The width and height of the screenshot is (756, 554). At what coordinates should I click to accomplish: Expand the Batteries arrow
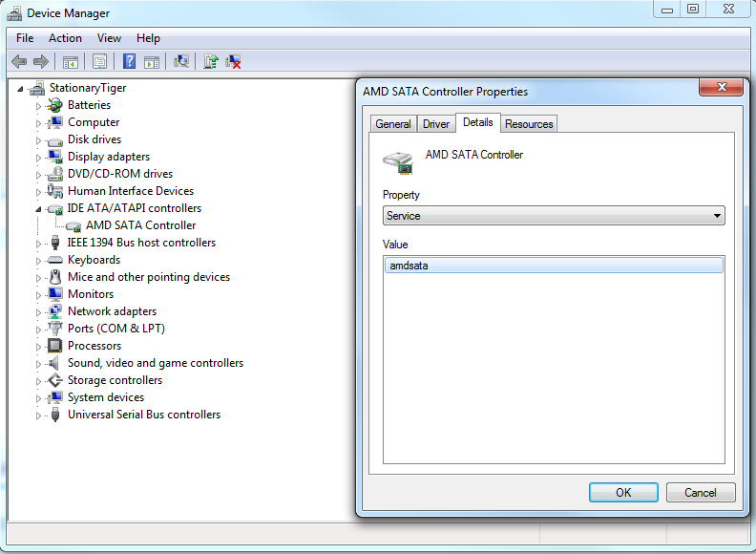tap(38, 106)
